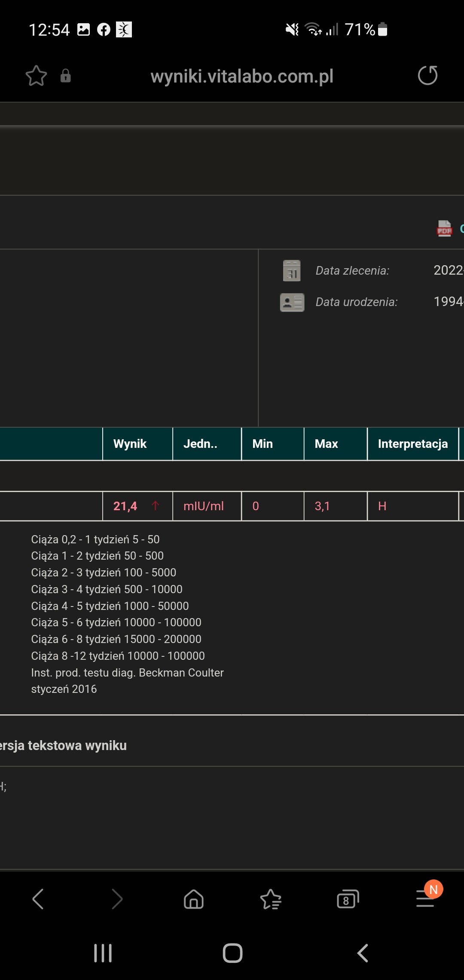Tap the padlock site security icon
This screenshot has height=980, width=464.
click(65, 76)
